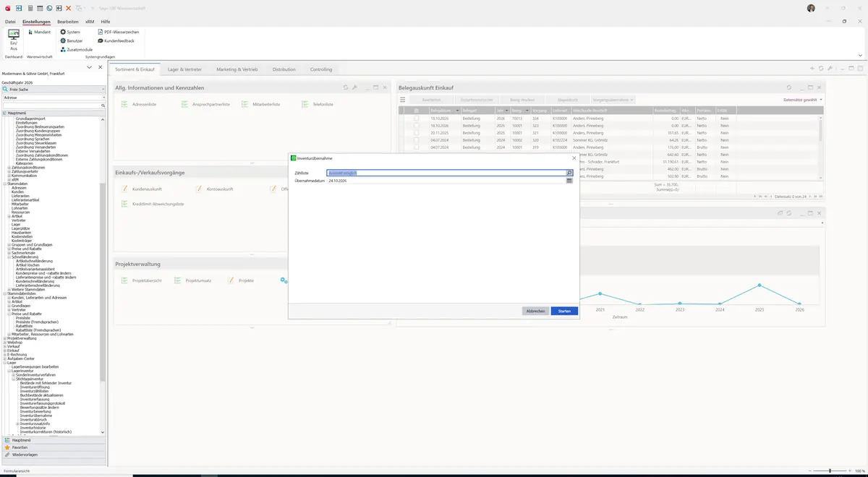The width and height of the screenshot is (868, 477).
Task: Open Kundenauskunft shortcut
Action: click(x=141, y=189)
